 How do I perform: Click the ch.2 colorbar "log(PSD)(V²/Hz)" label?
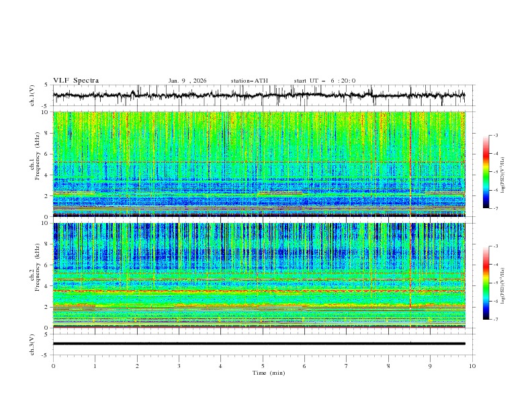(503, 286)
